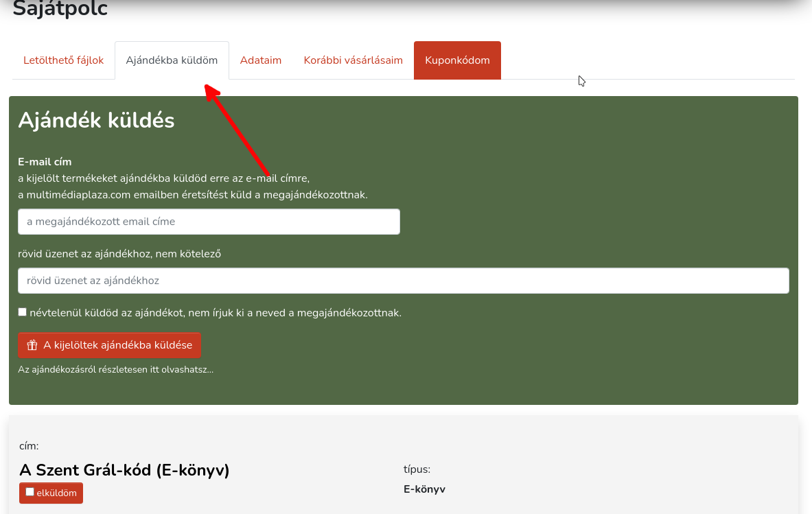Click the gift icon on the send button
Image resolution: width=812 pixels, height=514 pixels.
pos(32,345)
